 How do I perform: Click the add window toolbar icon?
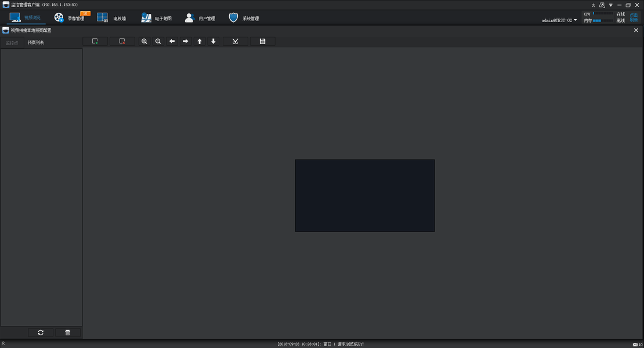click(95, 41)
